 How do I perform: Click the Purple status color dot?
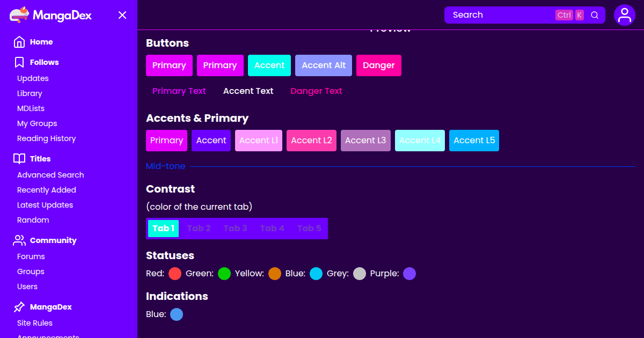409,274
